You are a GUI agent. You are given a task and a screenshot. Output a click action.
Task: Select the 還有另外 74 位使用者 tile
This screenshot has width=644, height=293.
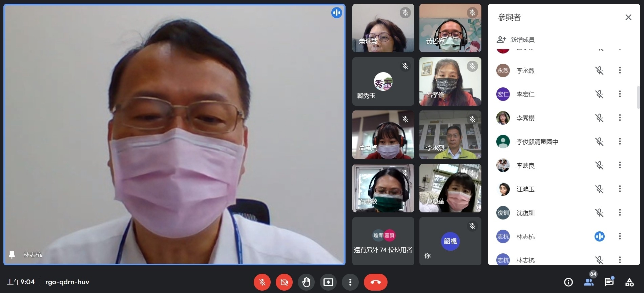[383, 241]
